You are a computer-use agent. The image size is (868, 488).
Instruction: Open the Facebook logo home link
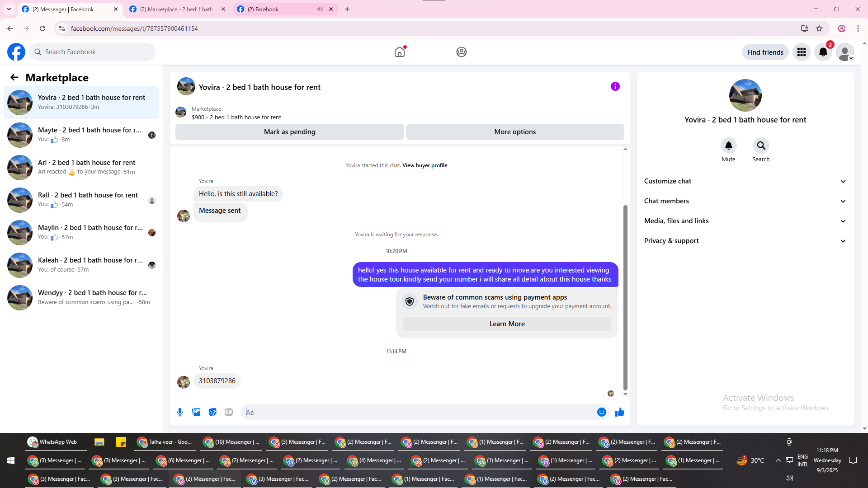(16, 52)
